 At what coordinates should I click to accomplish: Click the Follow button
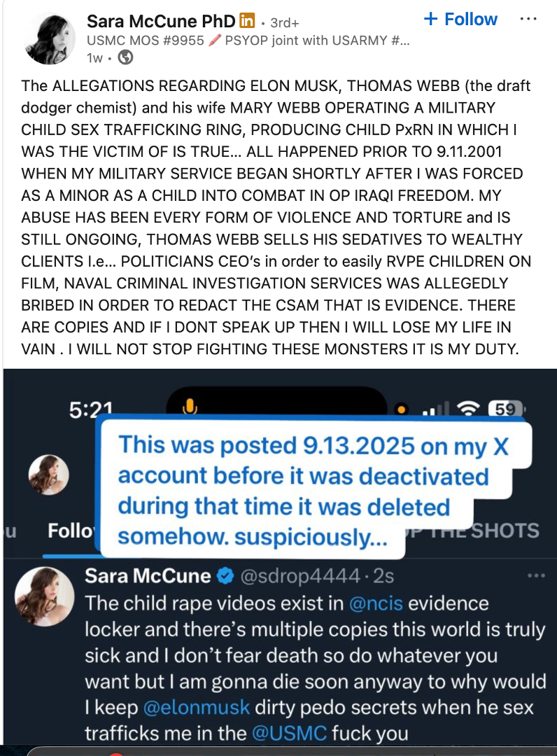pyautogui.click(x=460, y=20)
